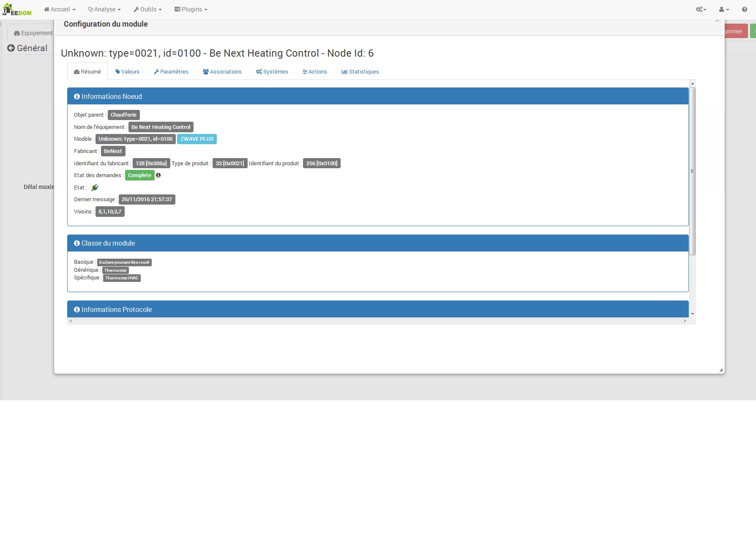This screenshot has height=541, width=756.
Task: Click the horizontal scroll left arrow
Action: click(71, 321)
